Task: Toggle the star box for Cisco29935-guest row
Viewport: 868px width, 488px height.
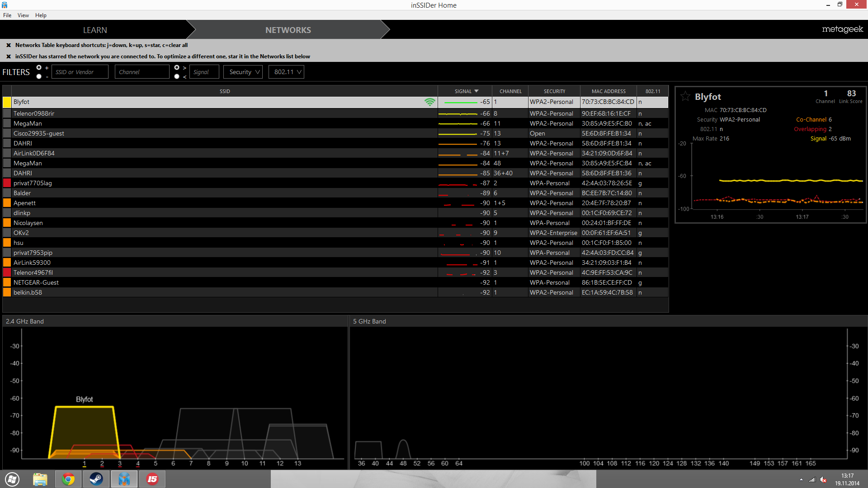Action: 7,133
